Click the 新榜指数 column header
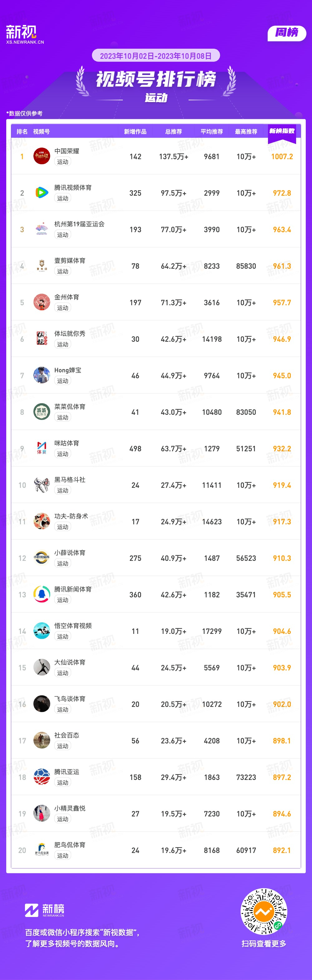The image size is (312, 980). (281, 131)
